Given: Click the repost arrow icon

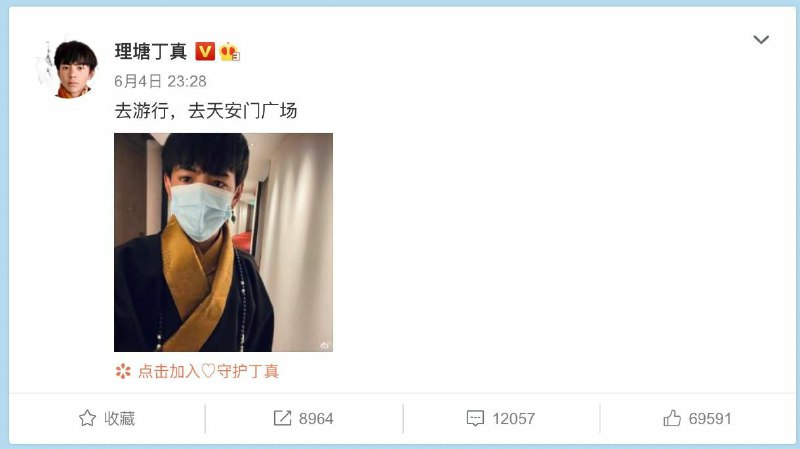Looking at the screenshot, I should (282, 418).
